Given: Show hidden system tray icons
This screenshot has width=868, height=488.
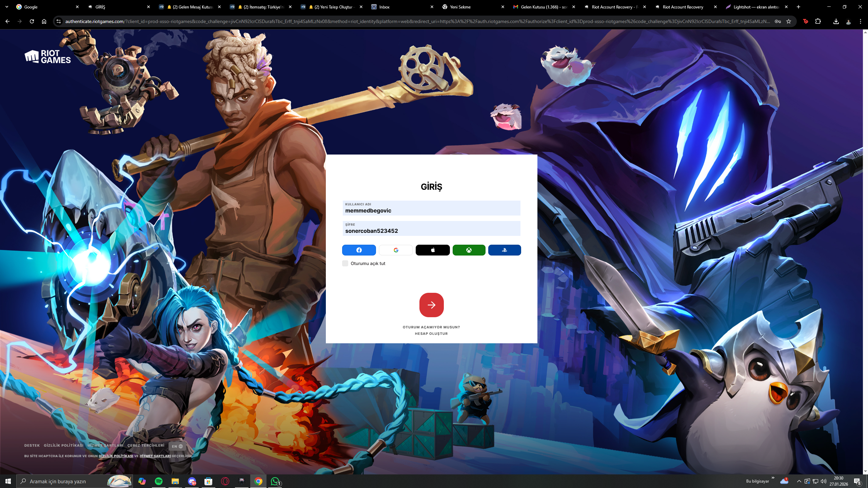Looking at the screenshot, I should click(799, 481).
